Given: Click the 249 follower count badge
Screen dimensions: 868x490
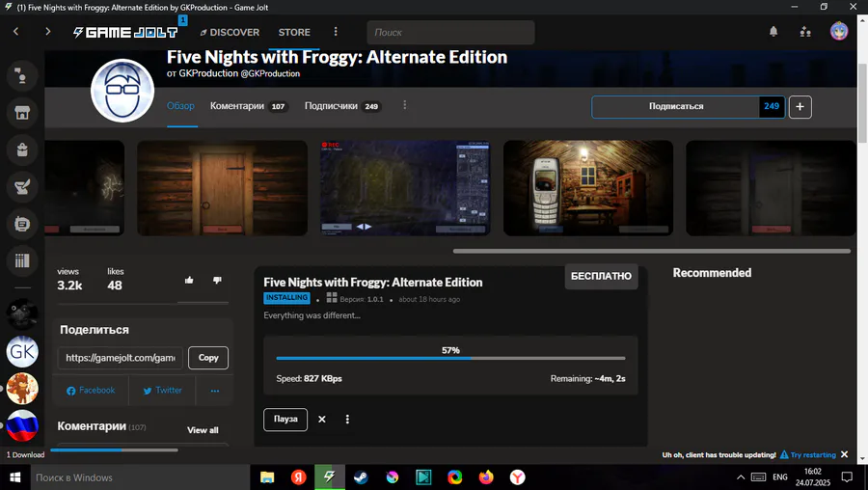Looking at the screenshot, I should pos(772,106).
